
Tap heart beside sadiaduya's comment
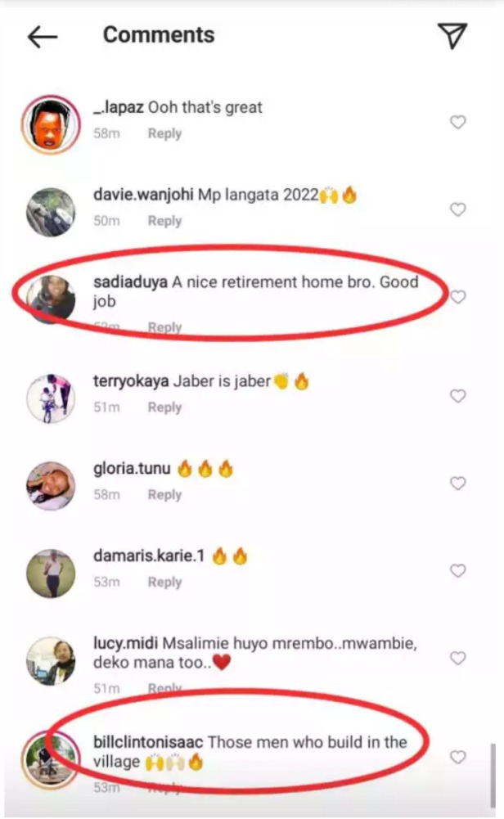[x=457, y=297]
